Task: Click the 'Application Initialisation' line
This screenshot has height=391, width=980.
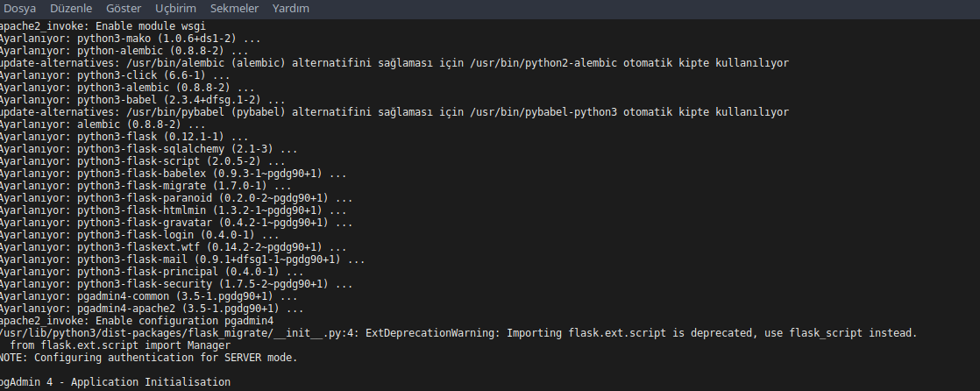Action: [114, 382]
